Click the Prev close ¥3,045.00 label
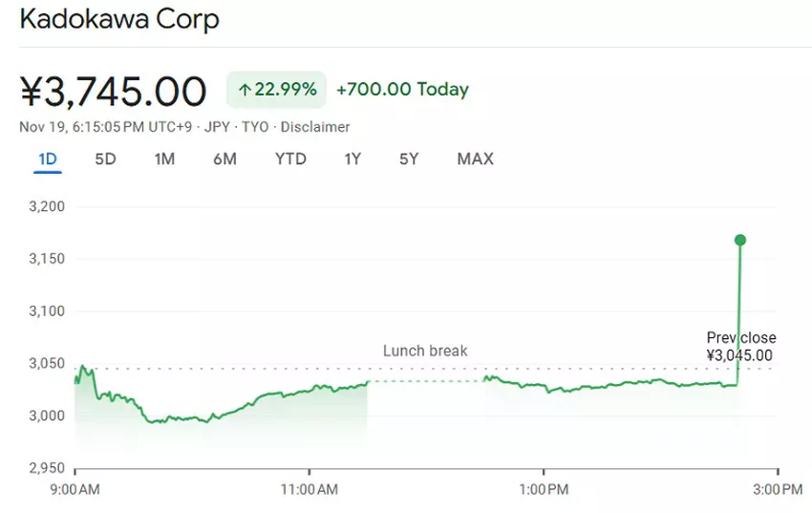 (740, 347)
